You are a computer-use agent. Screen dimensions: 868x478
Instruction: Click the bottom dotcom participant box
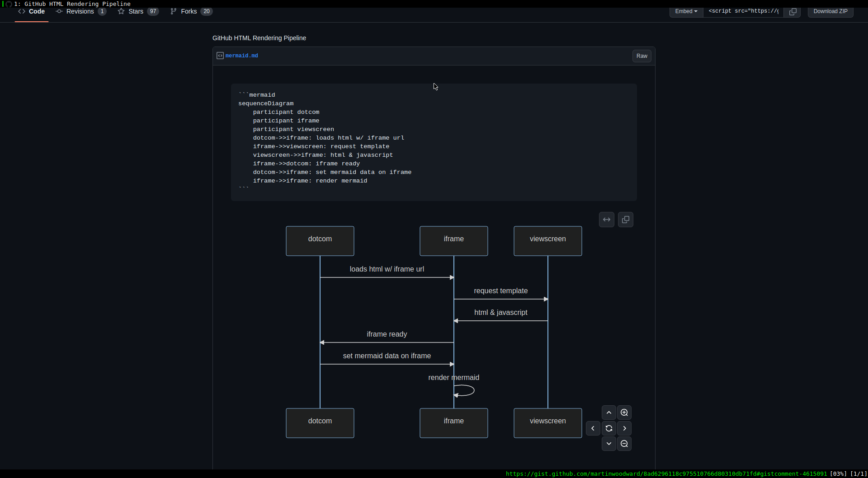[320, 423]
